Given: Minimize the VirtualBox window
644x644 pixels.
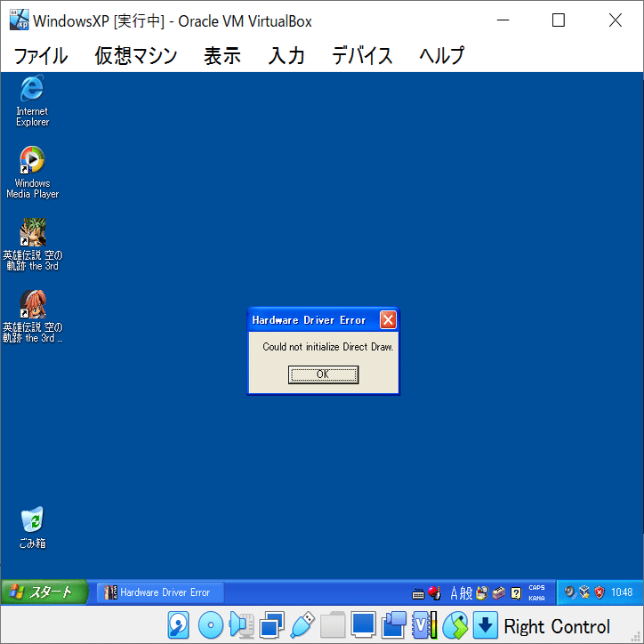Looking at the screenshot, I should pos(503,20).
